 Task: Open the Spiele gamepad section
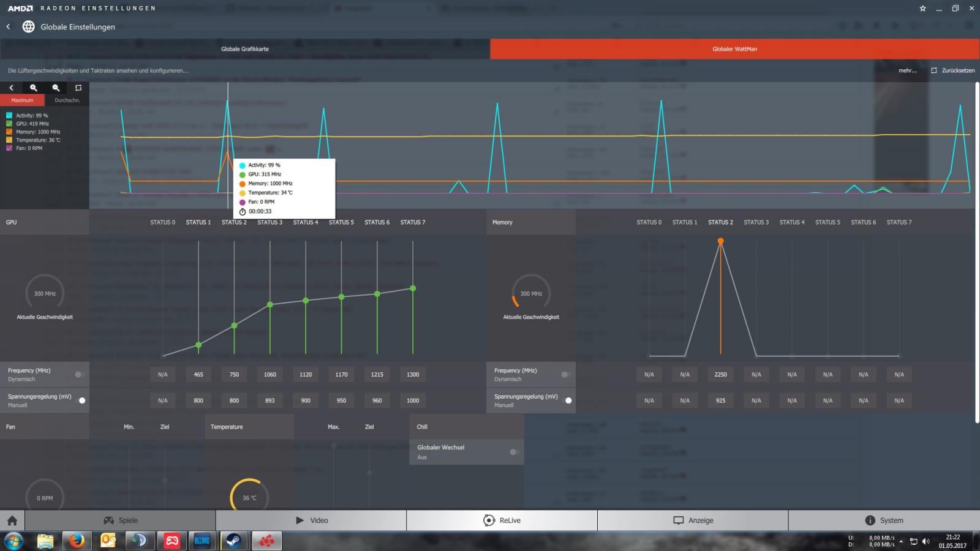(120, 520)
